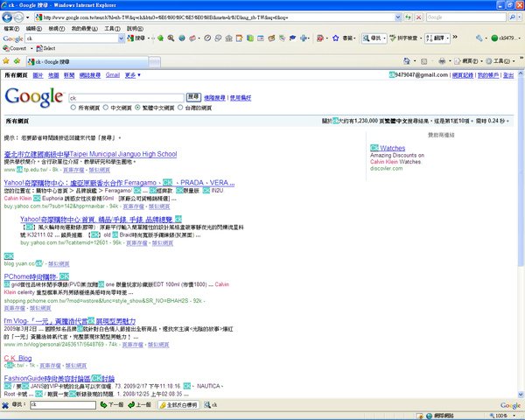Click the help (說明) menu

[x=135, y=29]
